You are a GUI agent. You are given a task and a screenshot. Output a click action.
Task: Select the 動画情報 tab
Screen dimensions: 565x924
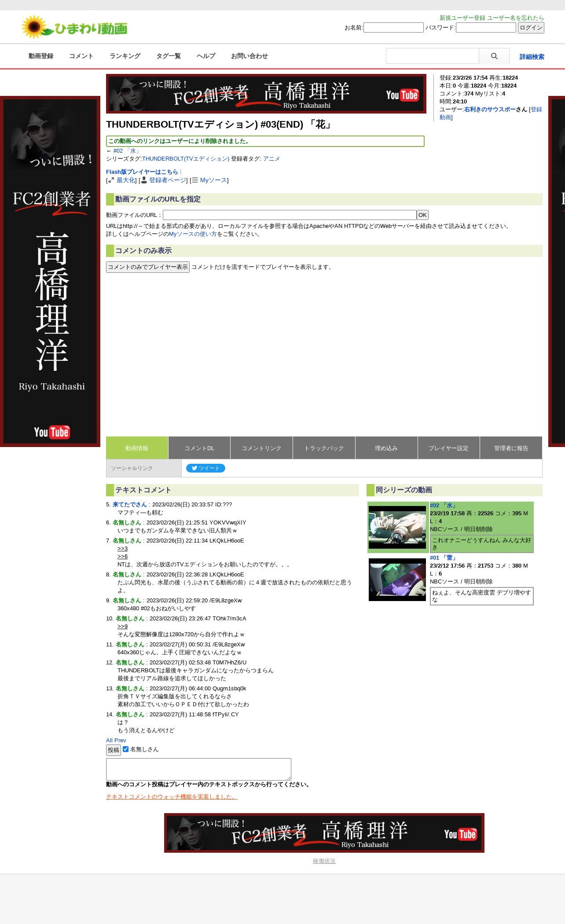pyautogui.click(x=137, y=448)
